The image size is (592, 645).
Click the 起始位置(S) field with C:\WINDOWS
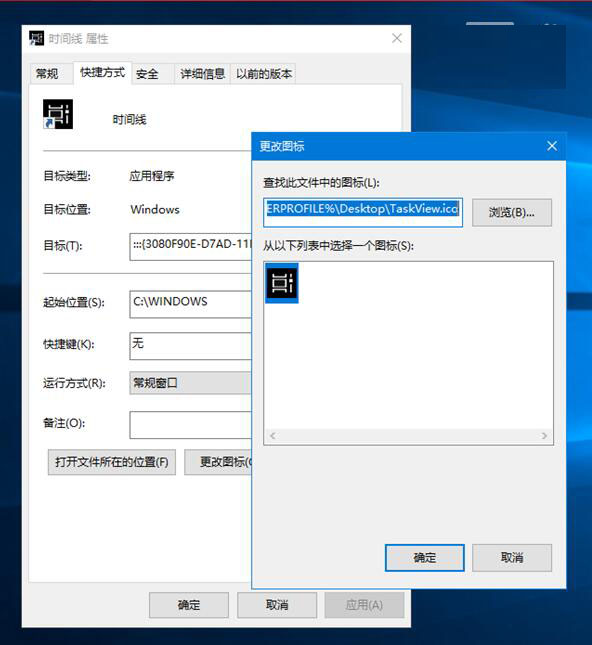point(190,304)
